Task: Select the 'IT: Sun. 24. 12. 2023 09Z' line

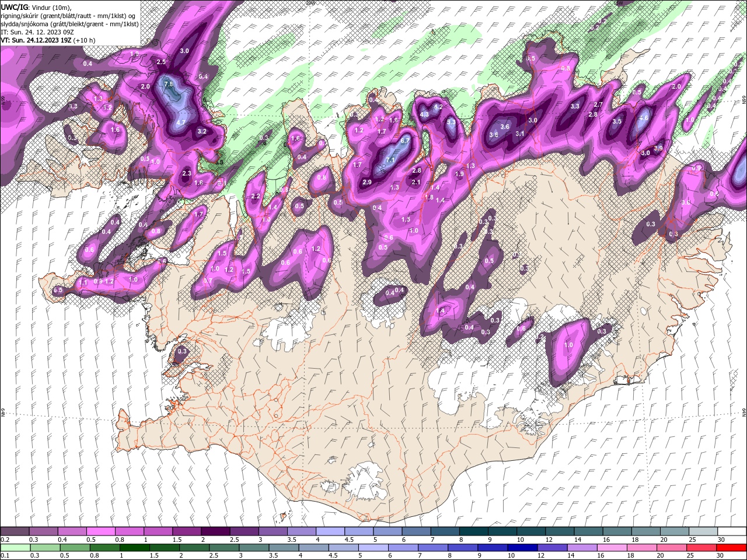Action: coord(36,32)
